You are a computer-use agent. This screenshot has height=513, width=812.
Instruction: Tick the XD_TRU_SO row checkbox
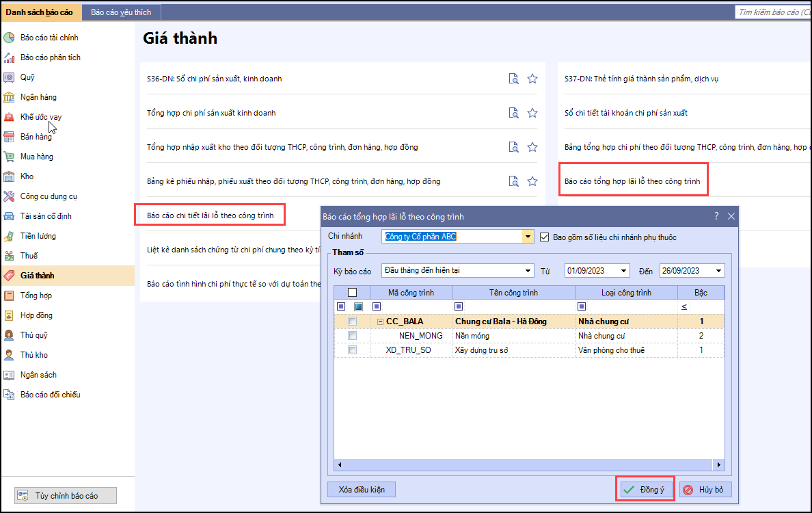pos(352,350)
